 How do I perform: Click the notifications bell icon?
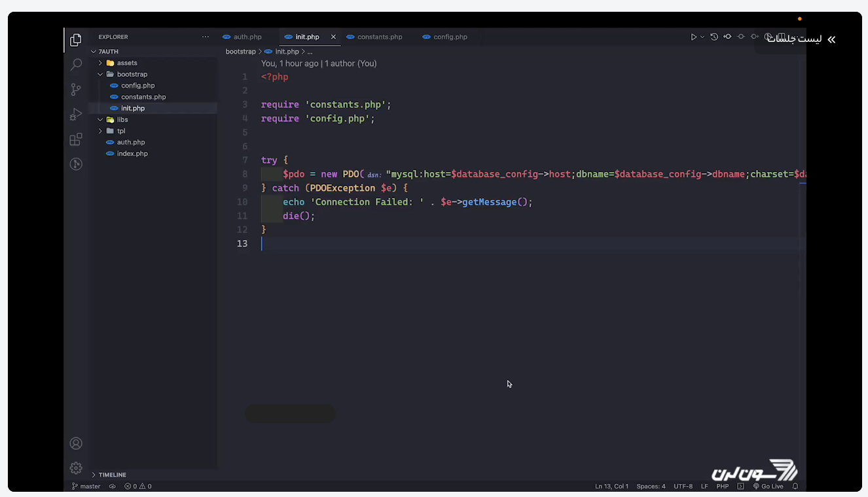pos(795,487)
